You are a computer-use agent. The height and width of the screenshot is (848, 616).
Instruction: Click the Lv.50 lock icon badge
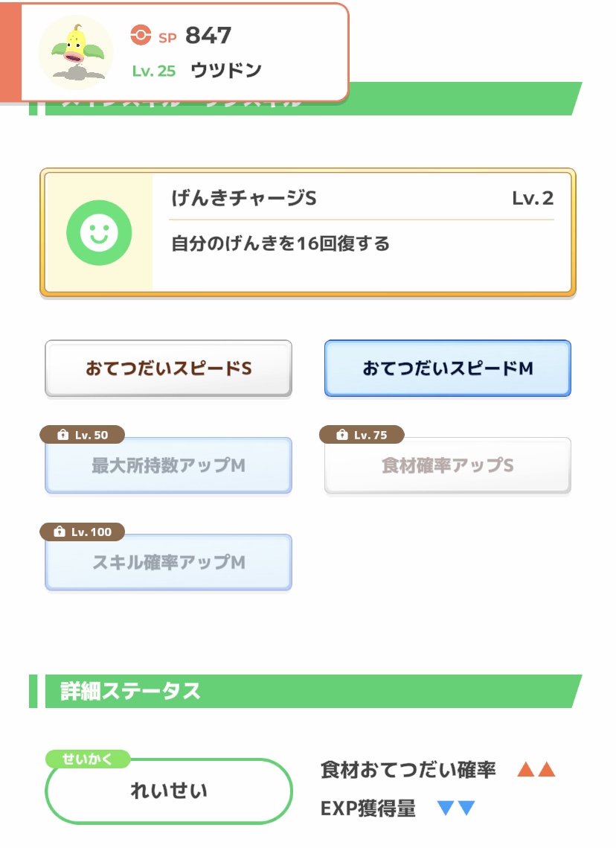(x=82, y=435)
